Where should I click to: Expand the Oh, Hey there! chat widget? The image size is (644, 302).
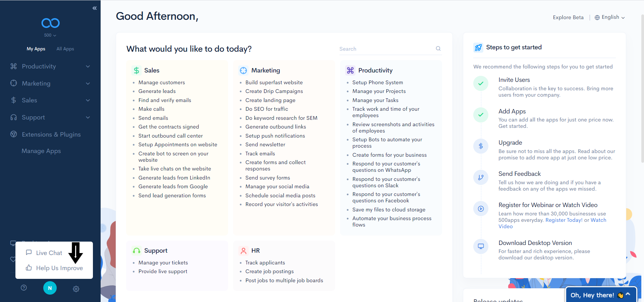click(601, 295)
